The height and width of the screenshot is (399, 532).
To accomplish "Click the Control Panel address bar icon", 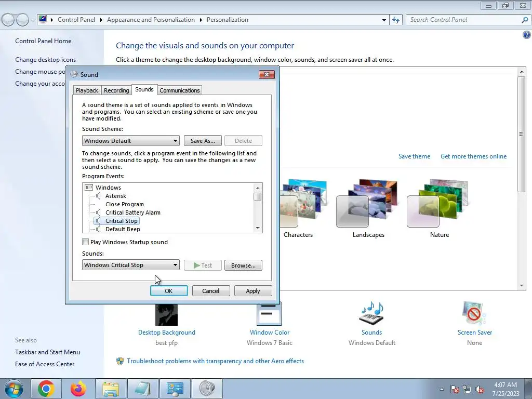I will tap(43, 20).
